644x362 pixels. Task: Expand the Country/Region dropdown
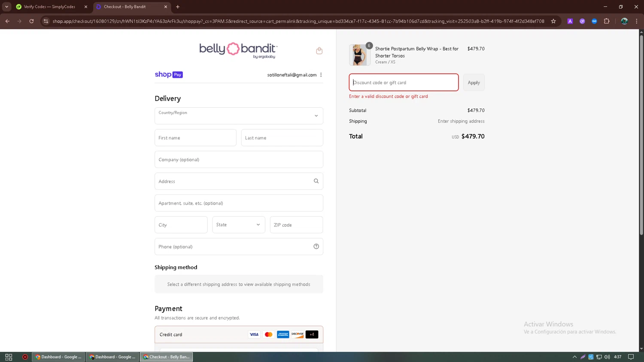point(239,116)
